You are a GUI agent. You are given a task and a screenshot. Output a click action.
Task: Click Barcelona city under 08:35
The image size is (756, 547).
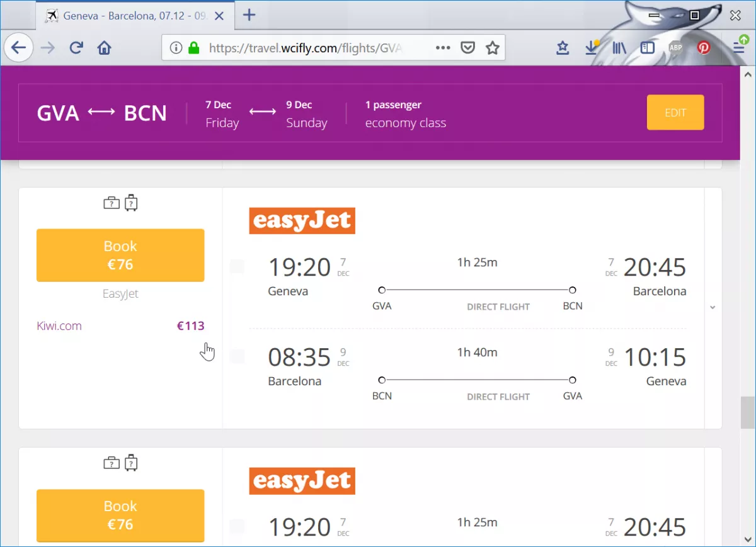click(295, 381)
